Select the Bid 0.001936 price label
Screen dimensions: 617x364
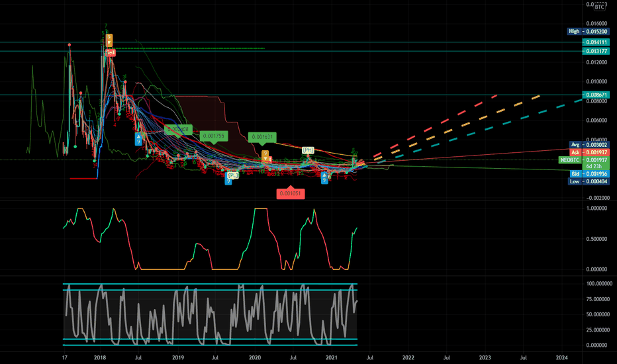tap(589, 174)
